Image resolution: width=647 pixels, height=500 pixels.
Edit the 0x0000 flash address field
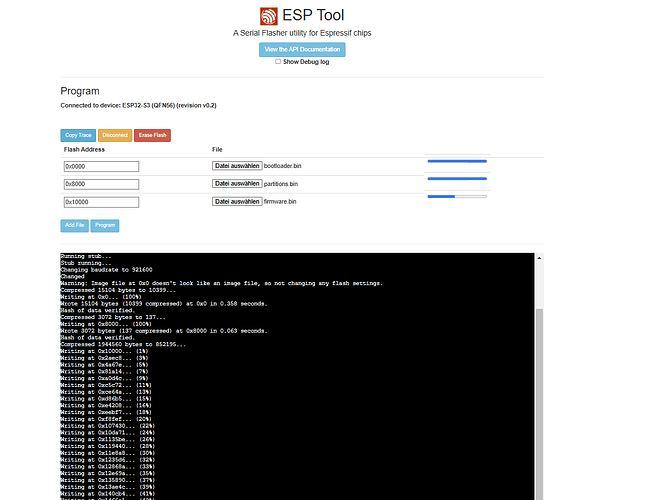[102, 166]
